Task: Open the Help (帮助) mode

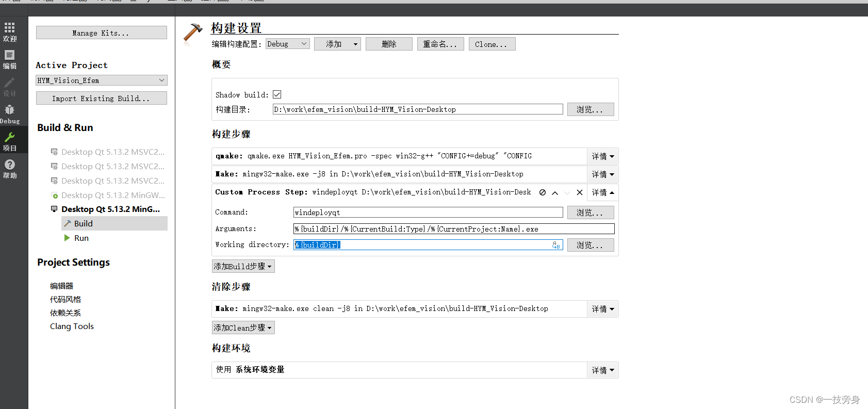Action: click(10, 169)
